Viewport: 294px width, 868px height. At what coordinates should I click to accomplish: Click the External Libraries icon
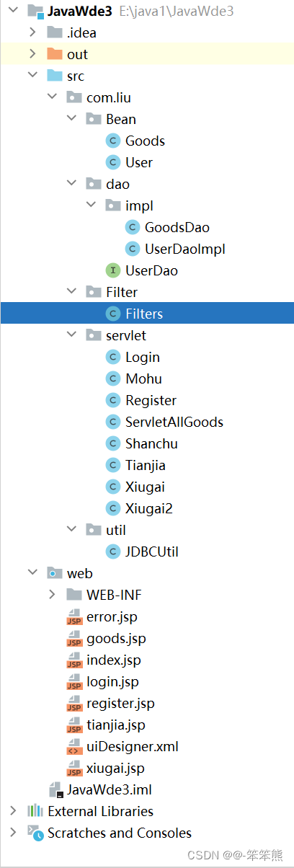tap(36, 811)
